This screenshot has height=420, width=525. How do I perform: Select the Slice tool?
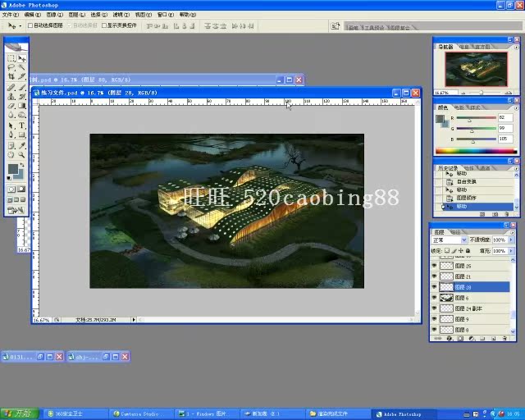pyautogui.click(x=22, y=76)
